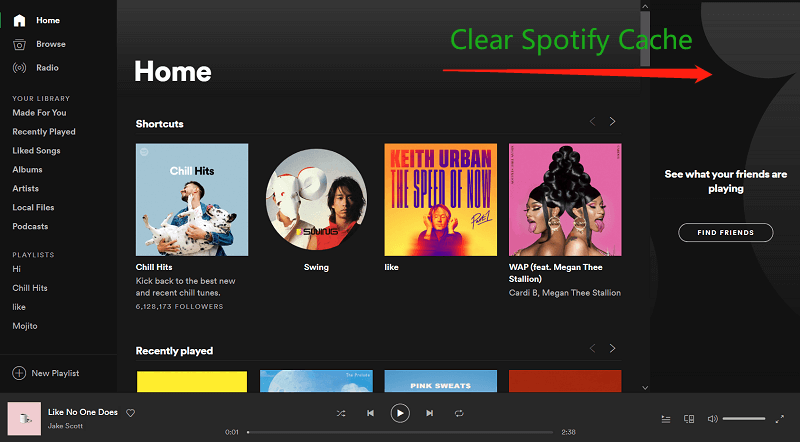Open the connect to a device icon

point(689,419)
